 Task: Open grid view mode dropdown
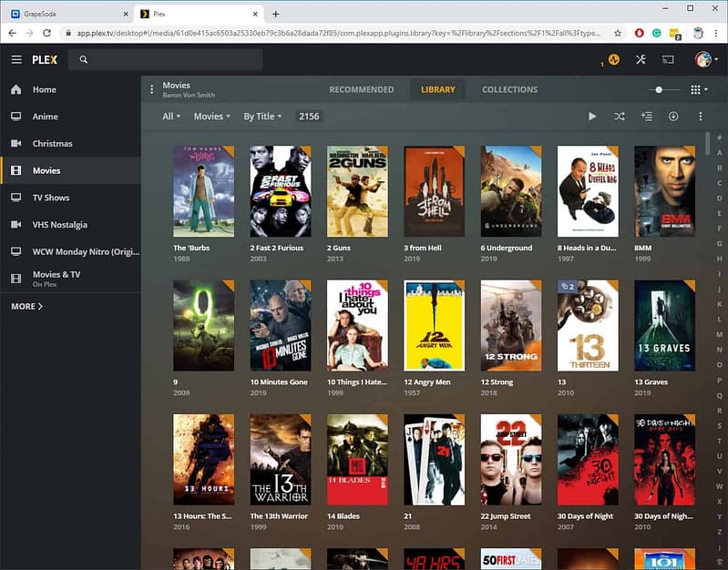699,89
